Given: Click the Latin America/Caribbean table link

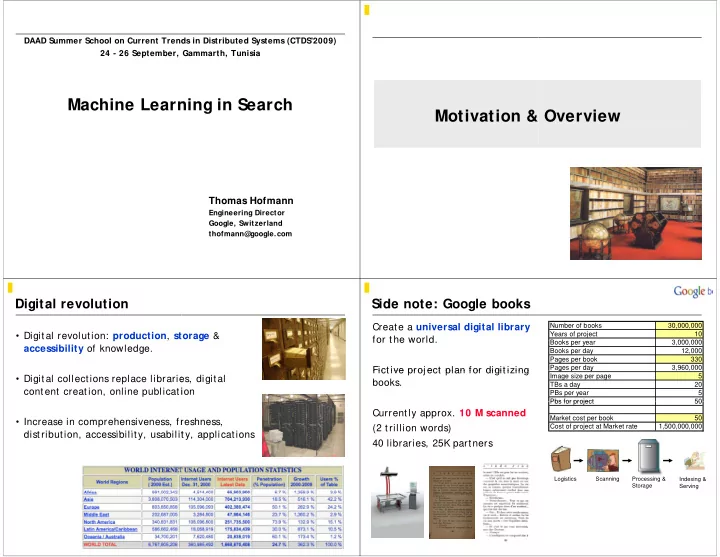Looking at the screenshot, I should (110, 529).
